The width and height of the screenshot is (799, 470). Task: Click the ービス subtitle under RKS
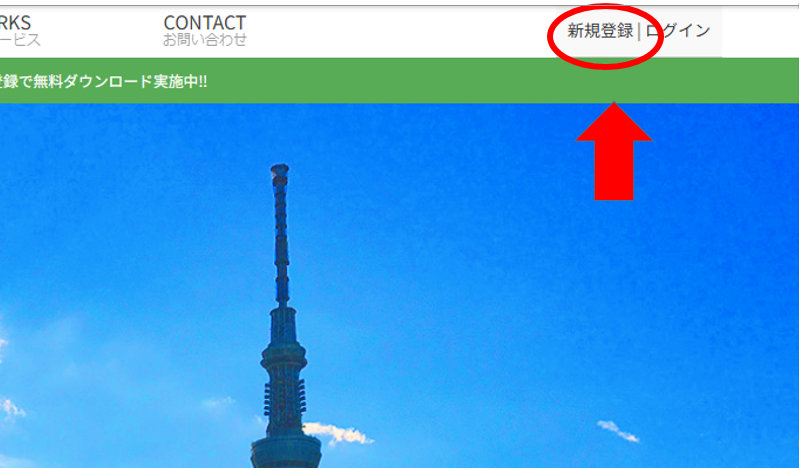click(20, 40)
